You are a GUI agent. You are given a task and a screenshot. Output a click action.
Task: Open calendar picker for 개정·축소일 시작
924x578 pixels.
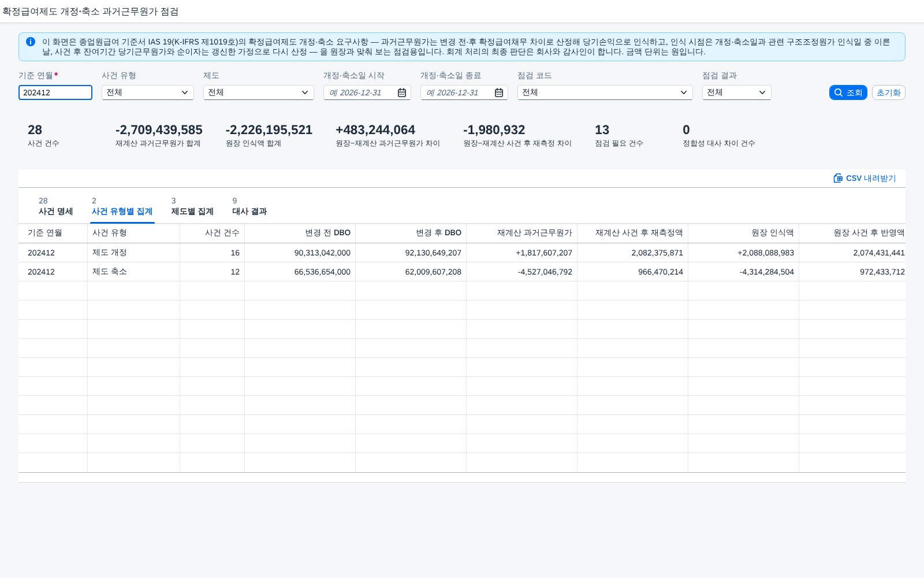click(402, 92)
